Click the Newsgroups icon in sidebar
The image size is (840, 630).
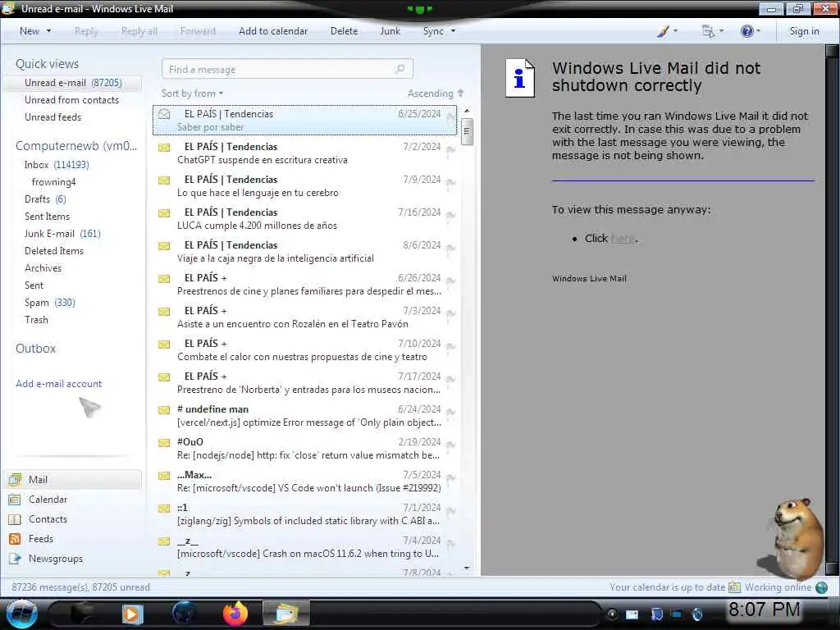click(15, 559)
